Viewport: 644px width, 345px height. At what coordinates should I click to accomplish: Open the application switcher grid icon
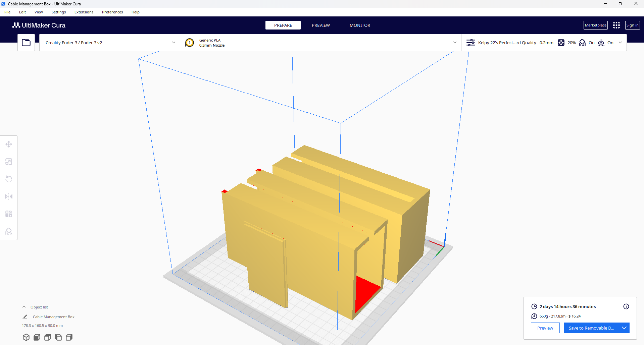coord(616,25)
